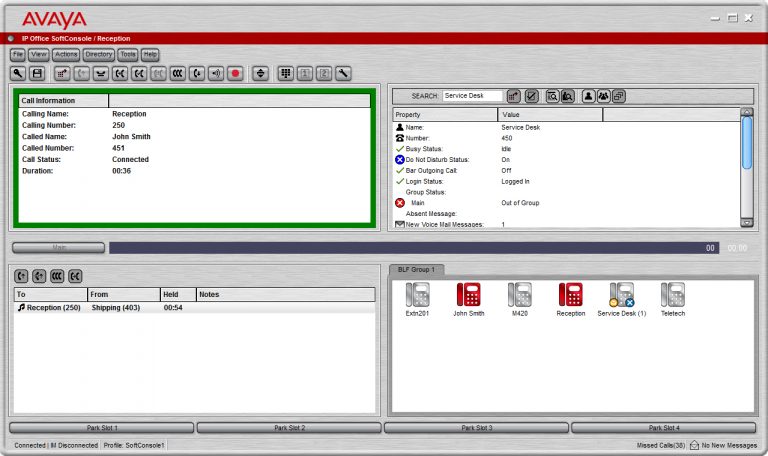The image size is (768, 456).
Task: Click the group directory filter icon
Action: 604,96
